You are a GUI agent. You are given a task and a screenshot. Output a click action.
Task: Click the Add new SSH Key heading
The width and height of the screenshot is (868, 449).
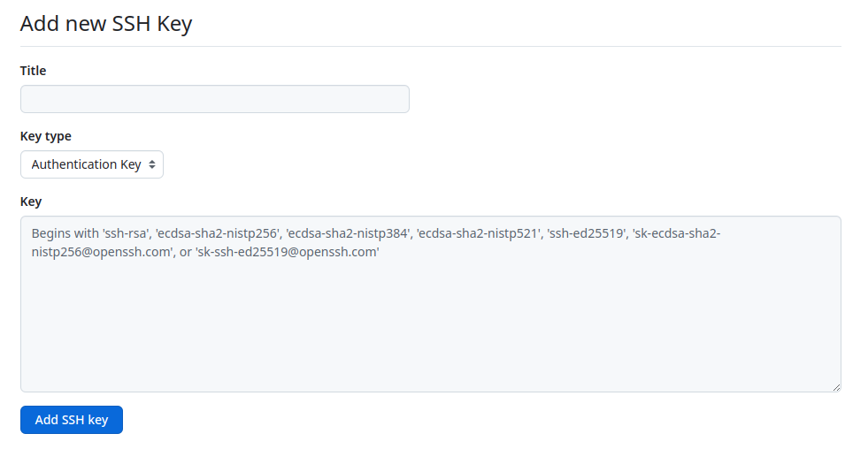click(x=106, y=24)
